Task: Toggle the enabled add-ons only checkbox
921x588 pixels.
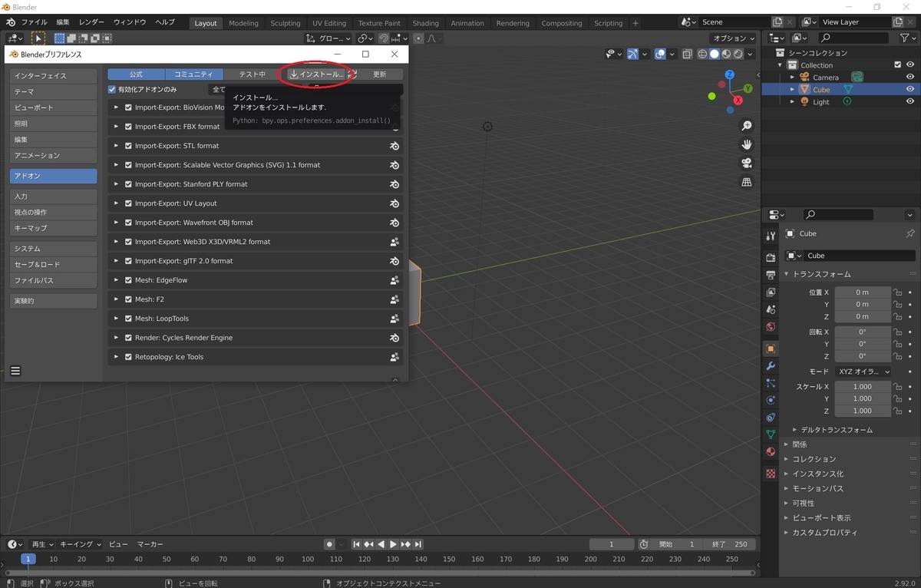Action: click(112, 90)
